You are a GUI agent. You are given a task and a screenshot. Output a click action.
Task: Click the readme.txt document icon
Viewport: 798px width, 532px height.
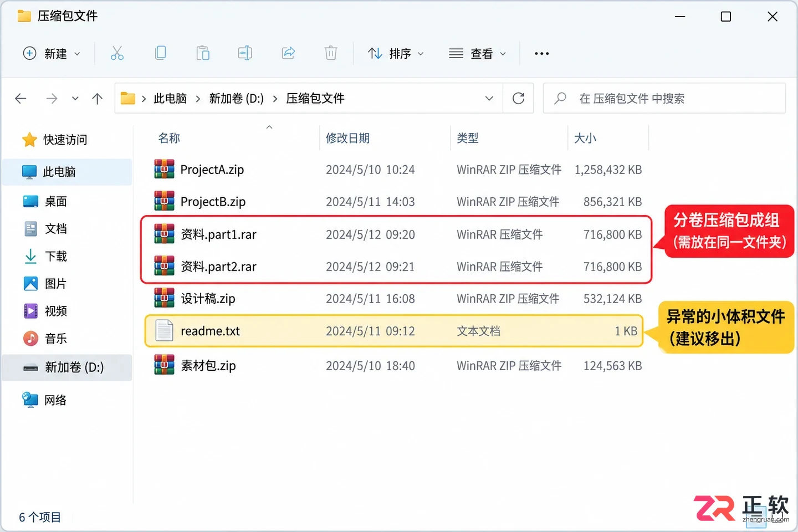(x=164, y=331)
